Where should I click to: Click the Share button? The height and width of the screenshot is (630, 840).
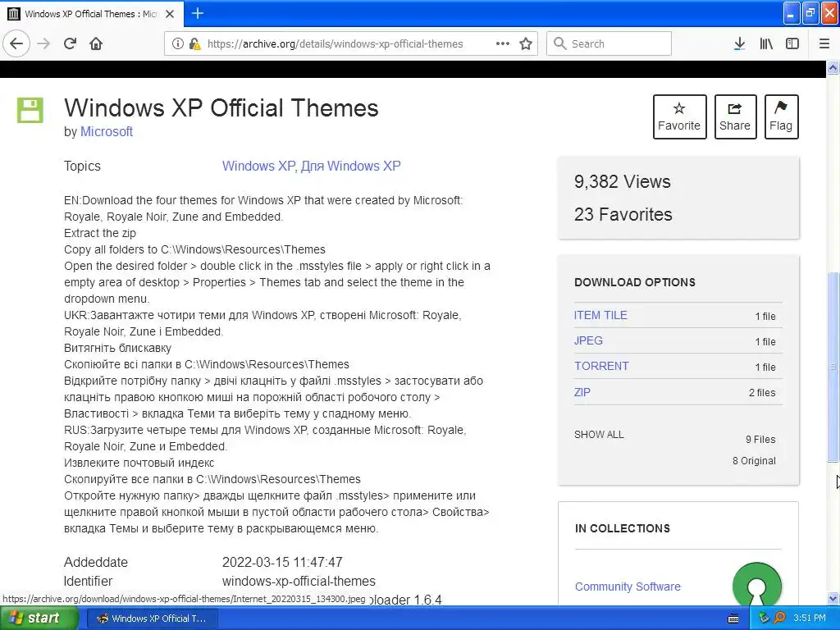[x=735, y=116]
